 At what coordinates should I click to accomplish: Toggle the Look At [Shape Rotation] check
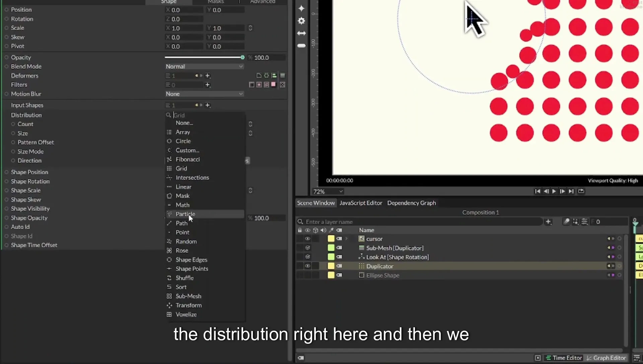click(307, 257)
